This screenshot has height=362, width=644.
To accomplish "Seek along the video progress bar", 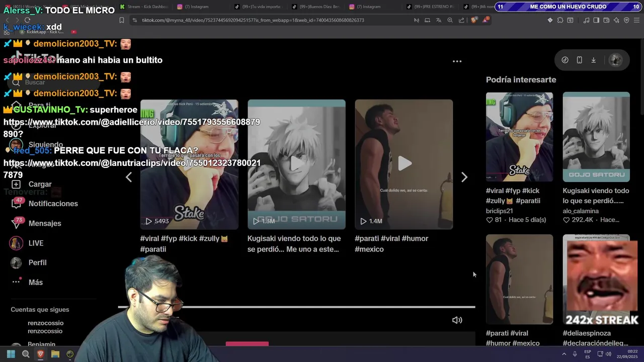I will pos(296,307).
